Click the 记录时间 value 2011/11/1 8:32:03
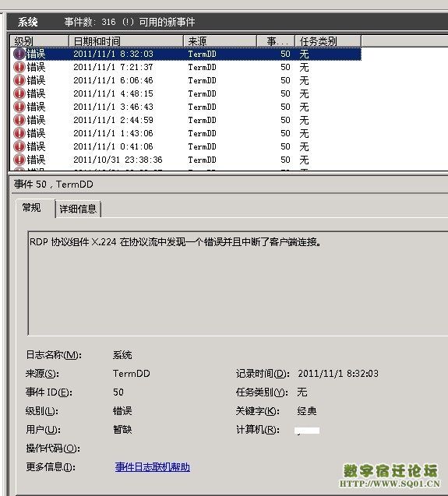448x496 pixels. [338, 374]
